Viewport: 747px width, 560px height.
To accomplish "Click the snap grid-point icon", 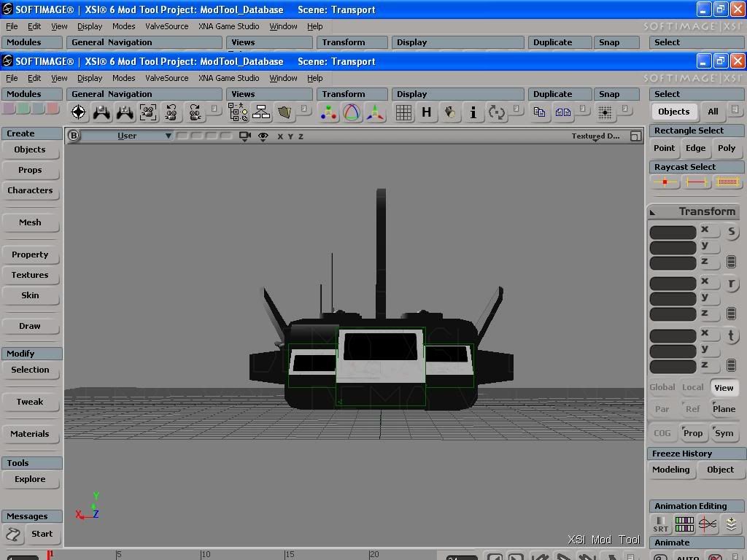I will tap(605, 112).
